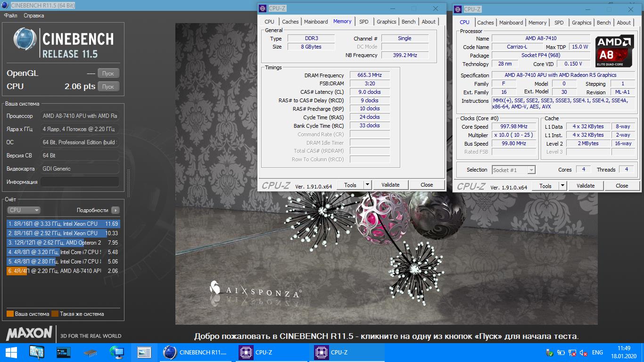Screen dimensions: 644x362
Task: Open the Windows Start button
Action: 11,353
